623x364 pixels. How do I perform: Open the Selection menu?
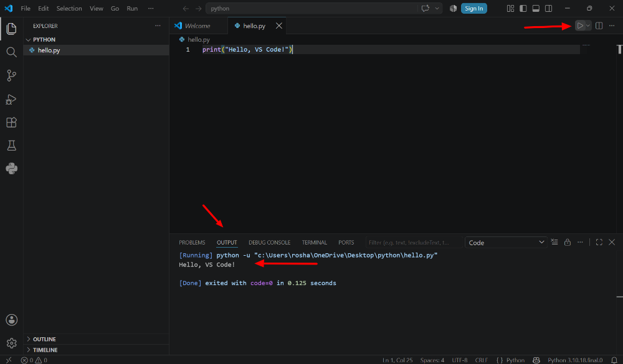click(x=69, y=8)
